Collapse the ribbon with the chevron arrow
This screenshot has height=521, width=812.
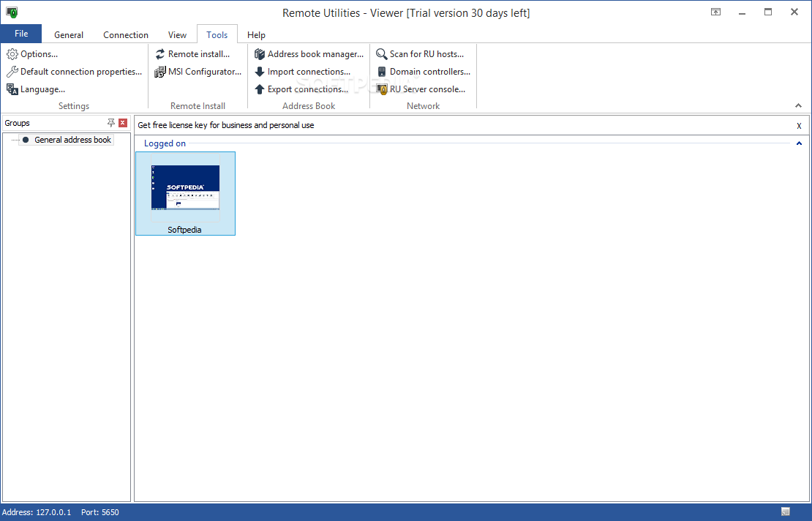tap(798, 105)
